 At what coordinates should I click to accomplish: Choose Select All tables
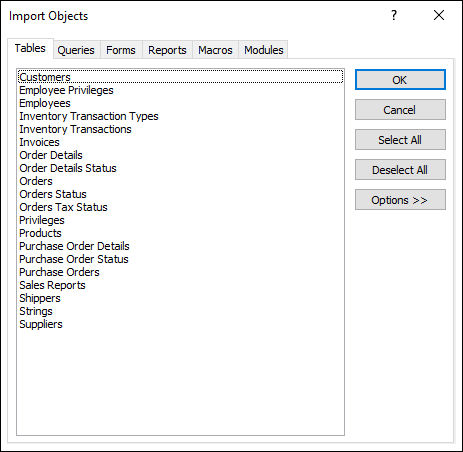coord(400,140)
